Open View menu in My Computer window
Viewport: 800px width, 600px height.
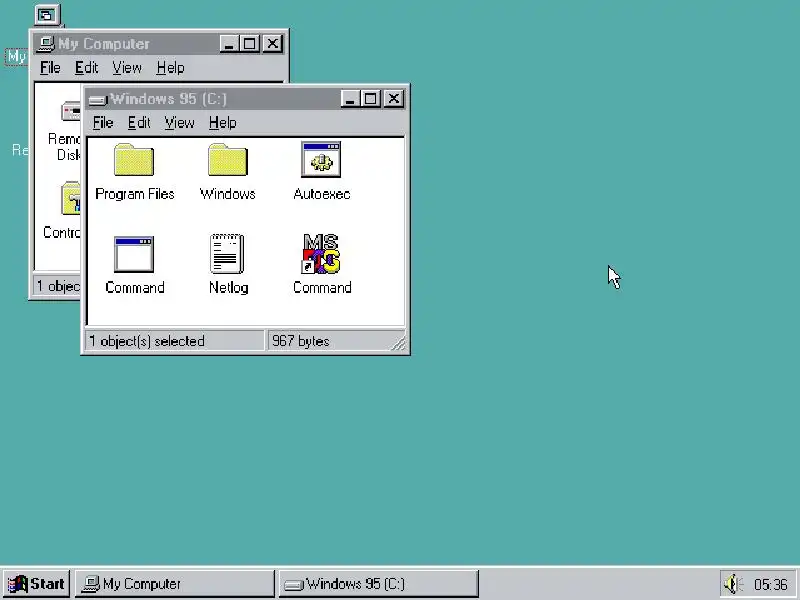(127, 68)
